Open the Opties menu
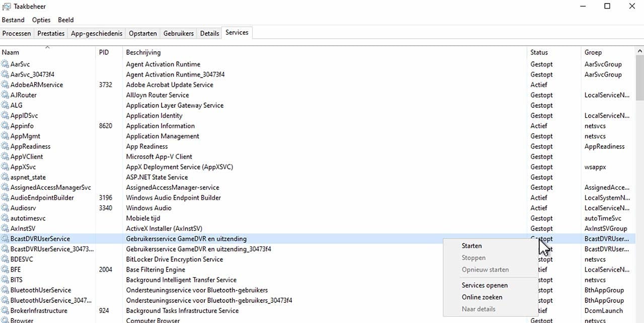Screen dimensions: 644x323 pos(41,20)
